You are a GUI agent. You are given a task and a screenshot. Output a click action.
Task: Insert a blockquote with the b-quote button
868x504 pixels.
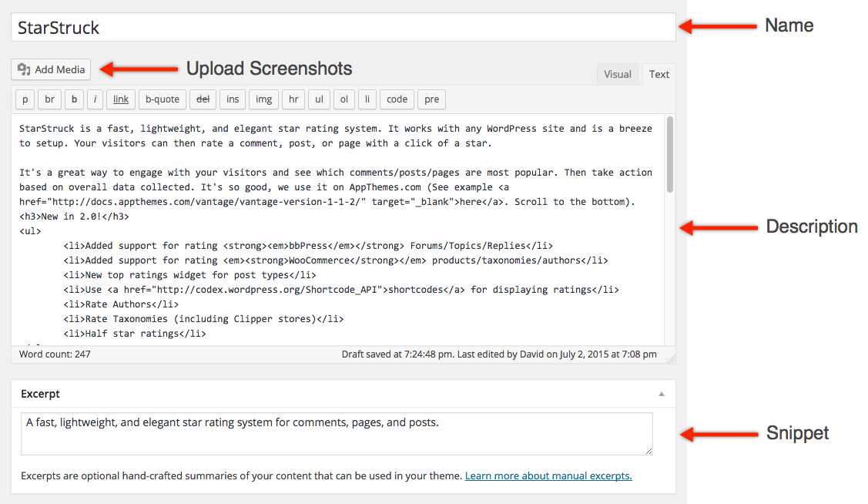[163, 99]
